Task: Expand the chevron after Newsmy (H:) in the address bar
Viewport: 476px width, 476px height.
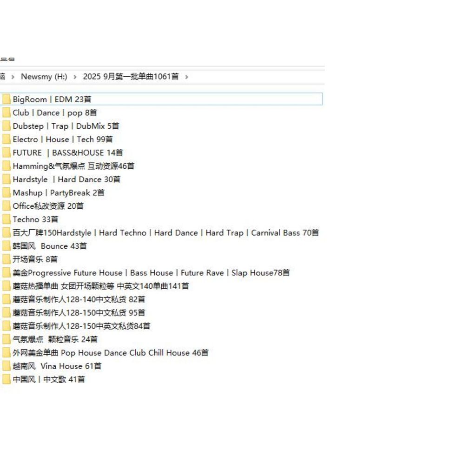Action: point(75,77)
